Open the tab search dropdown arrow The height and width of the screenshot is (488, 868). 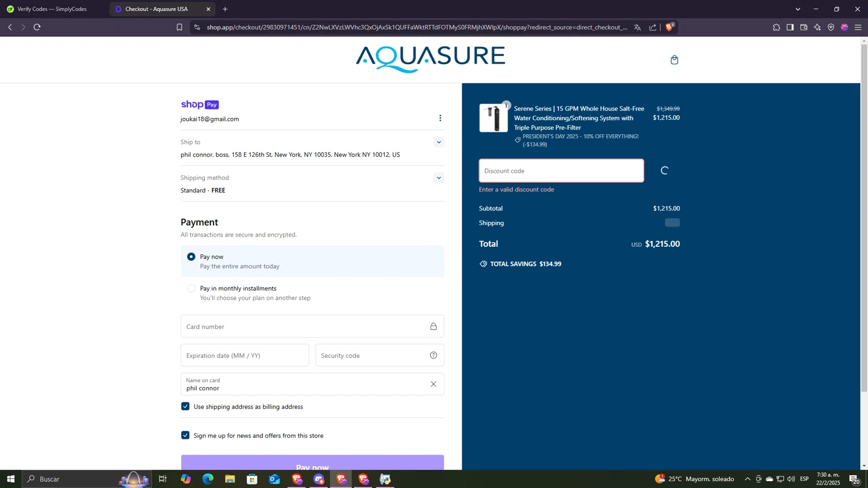[x=798, y=9]
